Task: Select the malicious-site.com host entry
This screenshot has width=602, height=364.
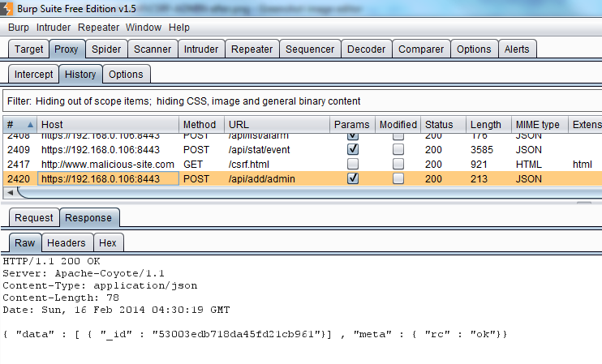Action: [107, 164]
